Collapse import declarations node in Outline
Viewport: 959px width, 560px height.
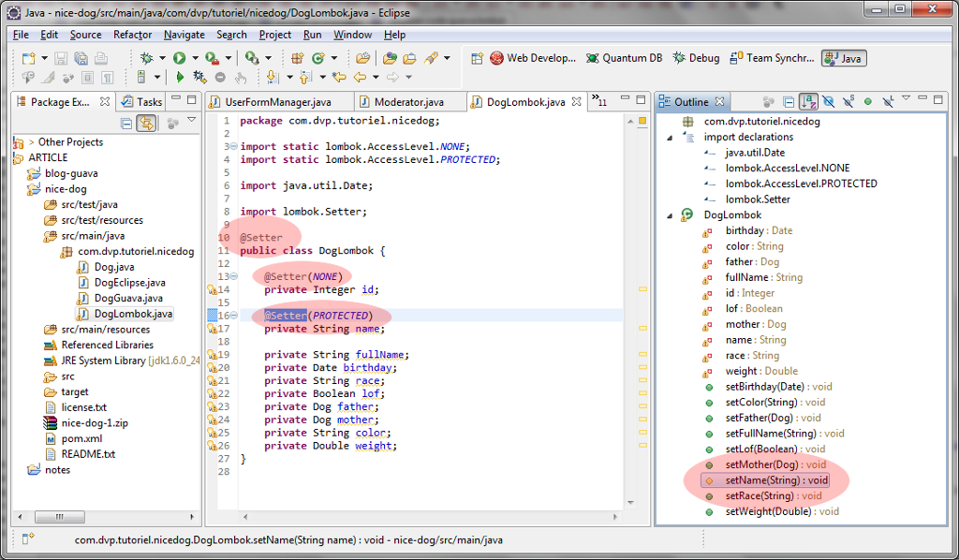(x=671, y=138)
